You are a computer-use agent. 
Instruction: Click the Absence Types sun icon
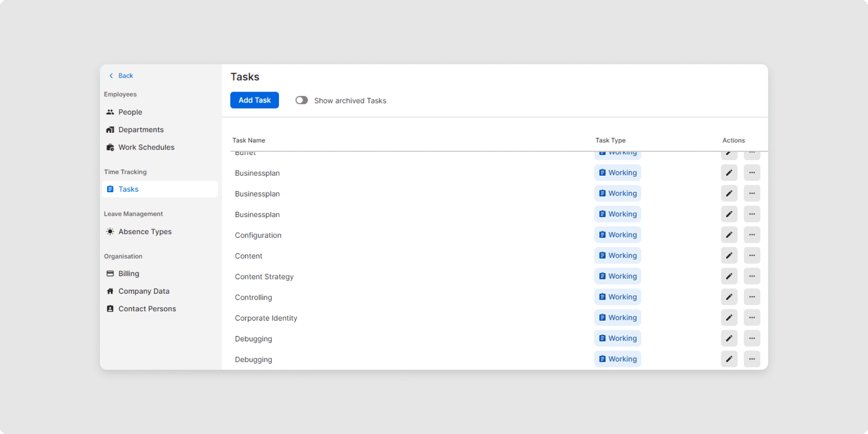110,231
